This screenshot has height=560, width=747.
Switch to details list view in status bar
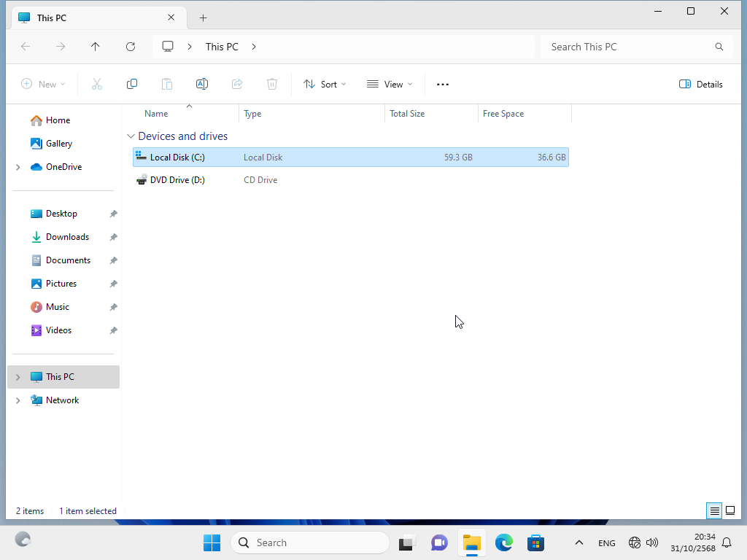click(x=715, y=510)
